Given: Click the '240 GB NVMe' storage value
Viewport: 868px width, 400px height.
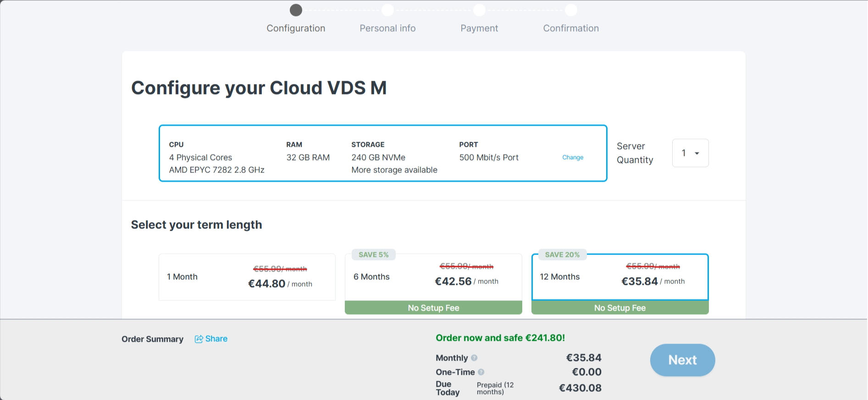Looking at the screenshot, I should [378, 157].
